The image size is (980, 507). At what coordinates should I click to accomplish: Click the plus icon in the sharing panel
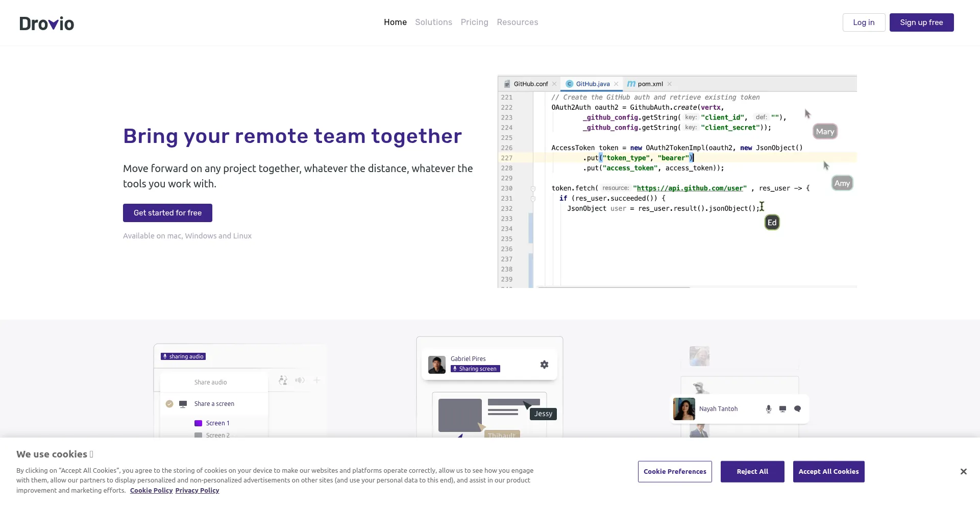click(x=316, y=380)
